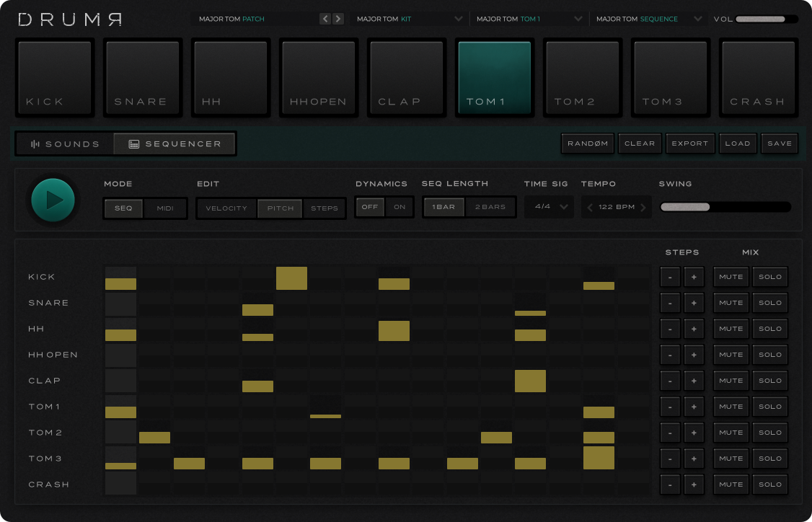Go to previous patch with left arrow
The width and height of the screenshot is (812, 522).
click(x=325, y=19)
